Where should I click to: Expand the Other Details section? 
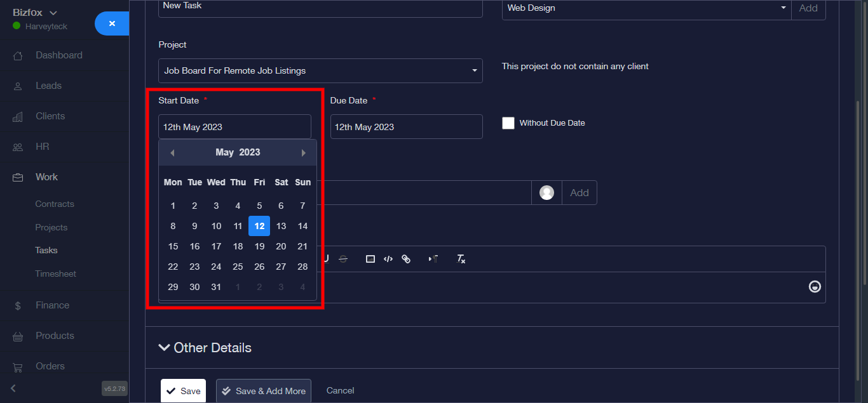tap(205, 348)
